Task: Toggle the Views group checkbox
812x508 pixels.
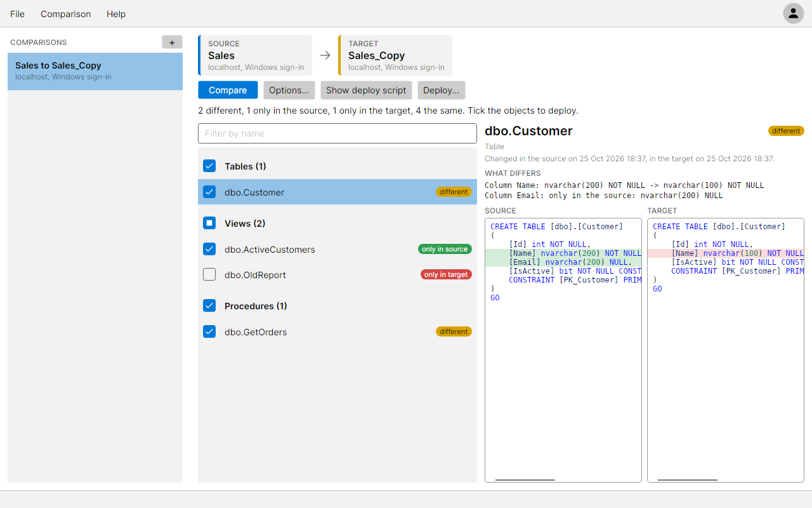Action: [x=209, y=223]
